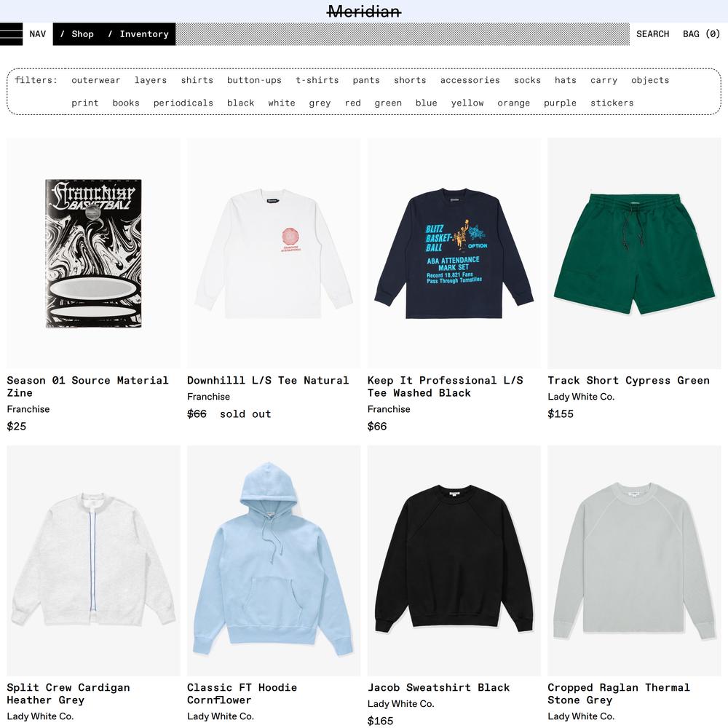
Task: Click the NAV label
Action: [38, 34]
